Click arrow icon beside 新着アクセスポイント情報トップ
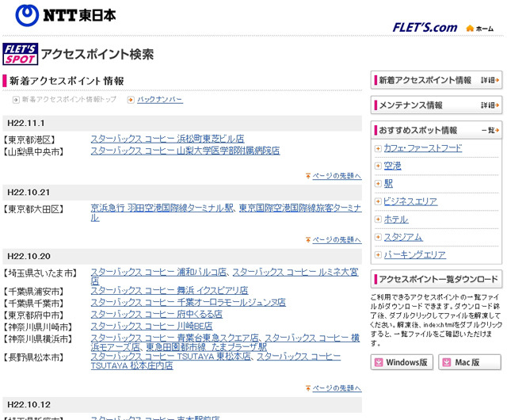This screenshot has width=507, height=420. [x=16, y=100]
